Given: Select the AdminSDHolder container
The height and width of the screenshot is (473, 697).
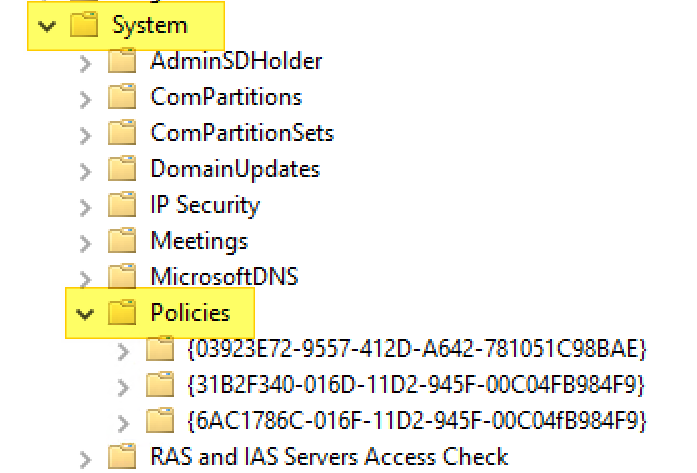Looking at the screenshot, I should click(x=236, y=62).
